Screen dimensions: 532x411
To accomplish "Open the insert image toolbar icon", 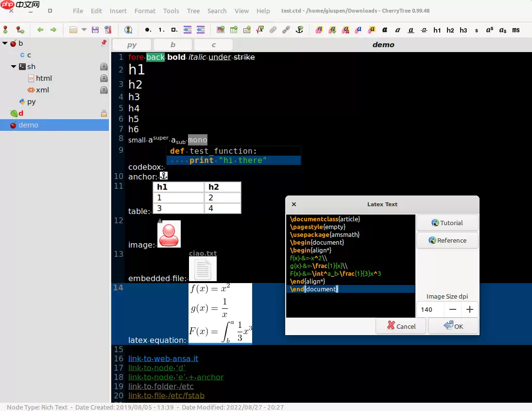I will 220,29.
